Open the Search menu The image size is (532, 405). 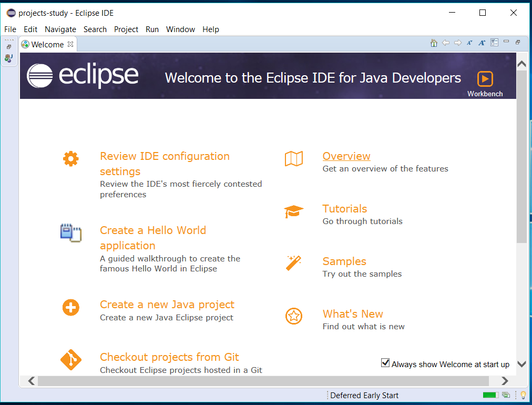[95, 29]
